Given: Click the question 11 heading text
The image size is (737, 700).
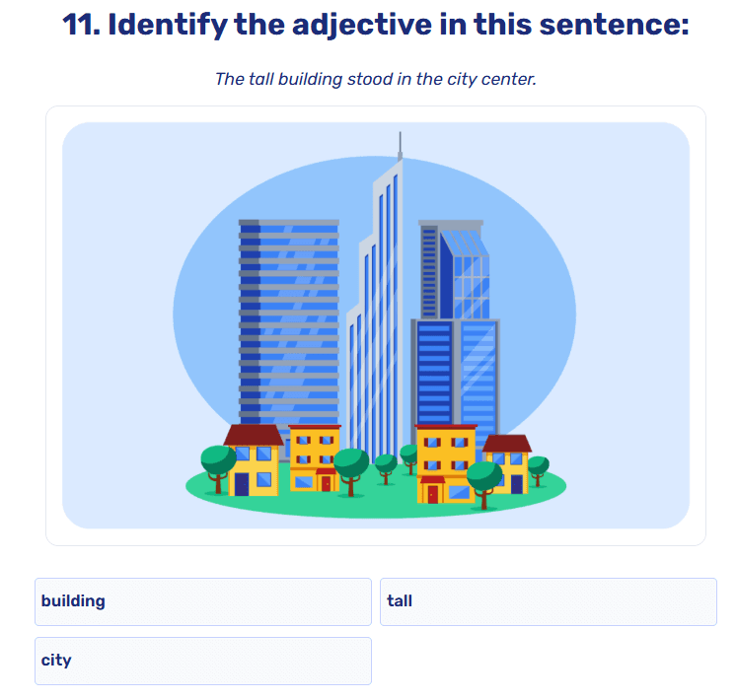Looking at the screenshot, I should point(375,25).
